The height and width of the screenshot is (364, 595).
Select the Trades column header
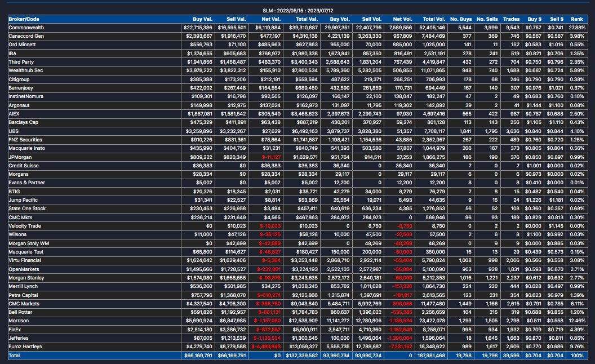click(512, 19)
